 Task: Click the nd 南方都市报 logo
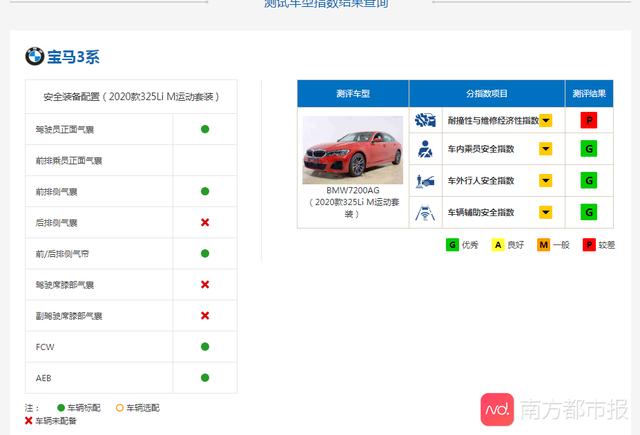(x=499, y=410)
